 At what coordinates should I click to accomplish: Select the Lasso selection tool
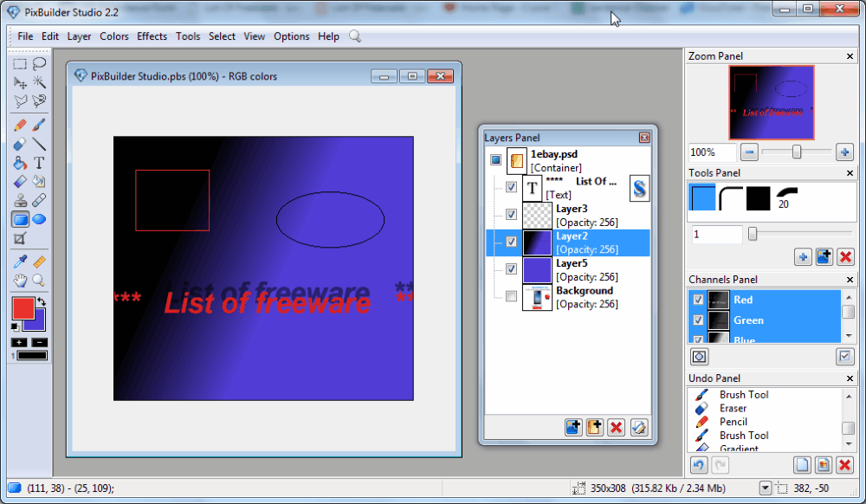click(x=39, y=64)
